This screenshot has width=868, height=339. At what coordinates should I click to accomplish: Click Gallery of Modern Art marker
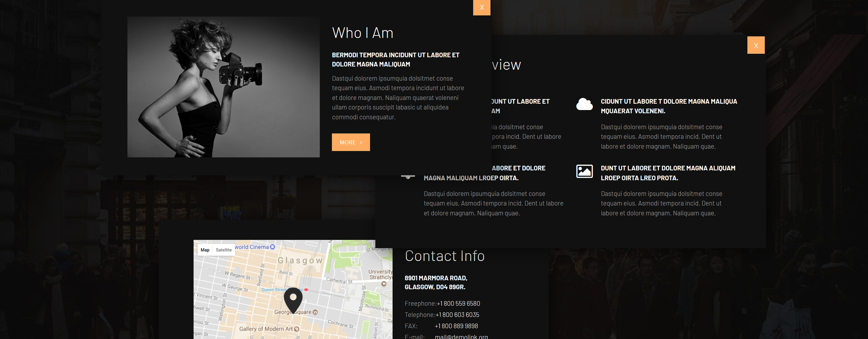[297, 329]
